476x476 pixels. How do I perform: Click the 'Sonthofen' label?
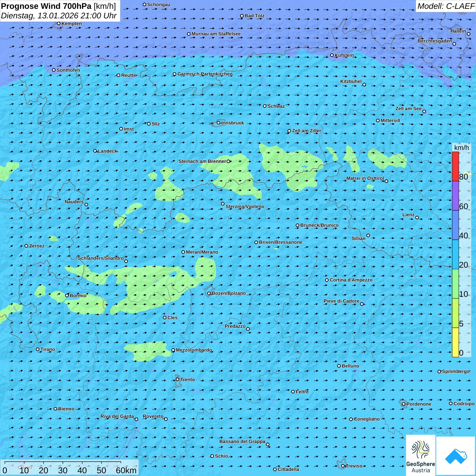pos(68,70)
